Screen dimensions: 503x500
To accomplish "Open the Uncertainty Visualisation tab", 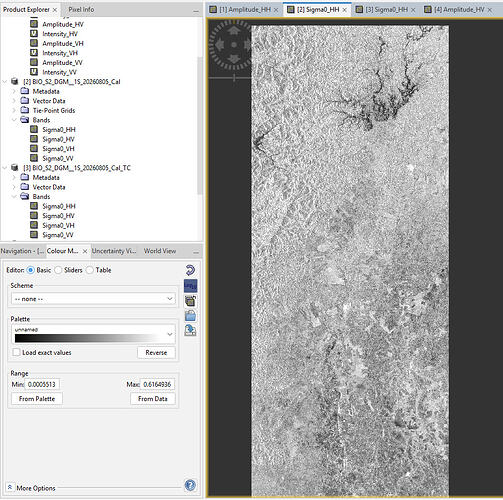I will pos(114,251).
